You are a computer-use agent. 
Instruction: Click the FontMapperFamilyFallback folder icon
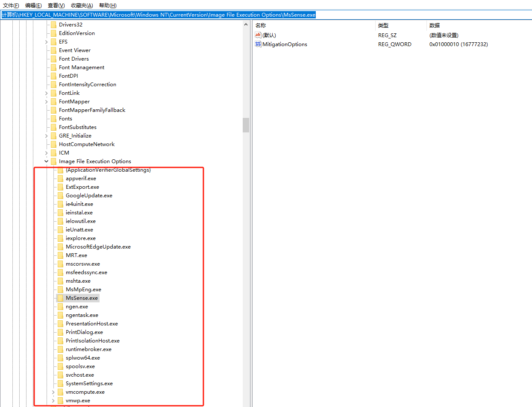click(53, 110)
